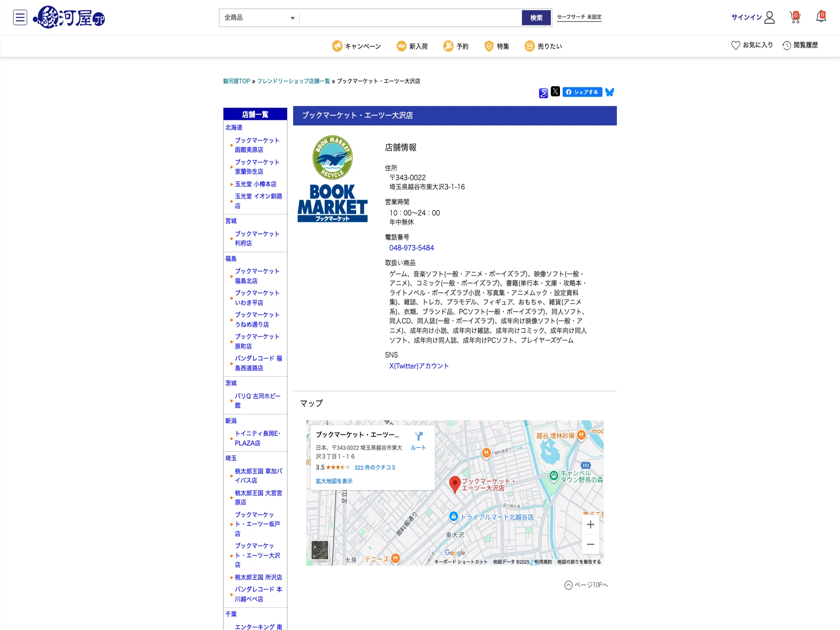Click the search text field
The height and width of the screenshot is (630, 840).
pos(411,18)
